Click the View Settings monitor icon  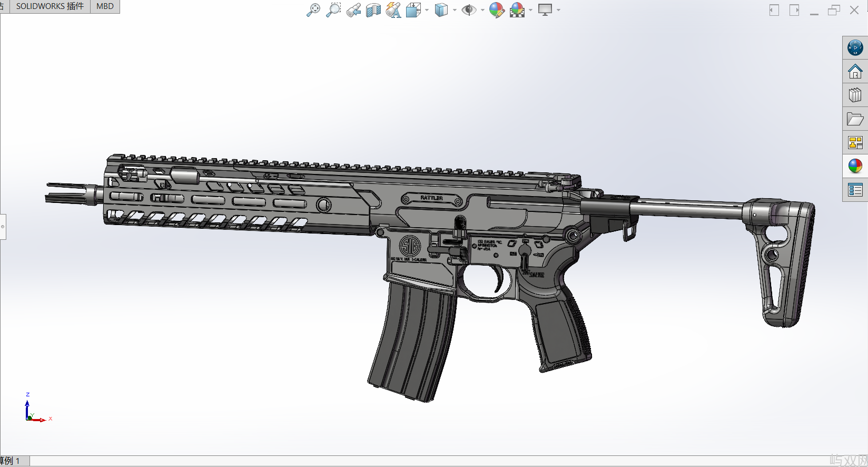[x=545, y=9]
